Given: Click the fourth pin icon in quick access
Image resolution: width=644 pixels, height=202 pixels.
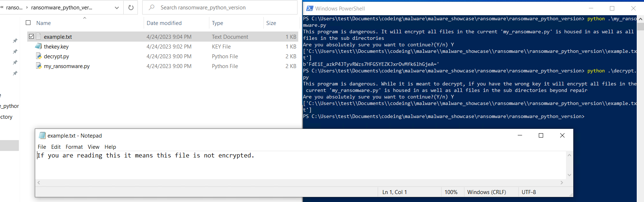Looking at the screenshot, I should (15, 73).
